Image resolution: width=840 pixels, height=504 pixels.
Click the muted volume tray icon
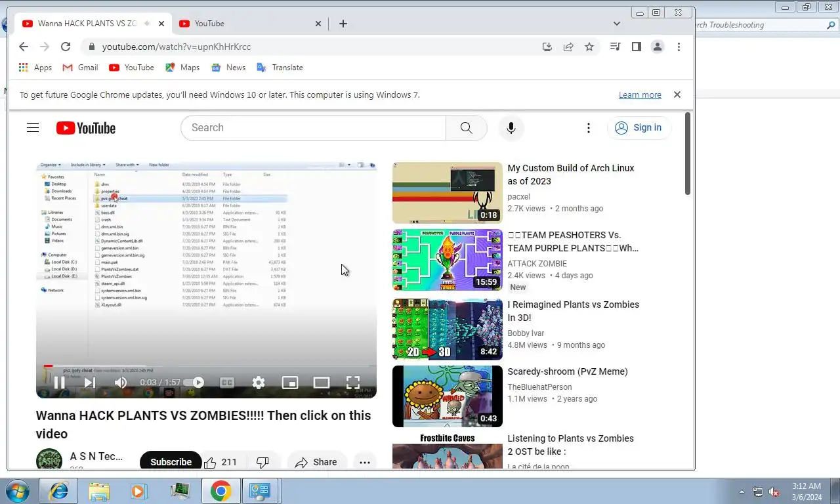pyautogui.click(x=774, y=492)
